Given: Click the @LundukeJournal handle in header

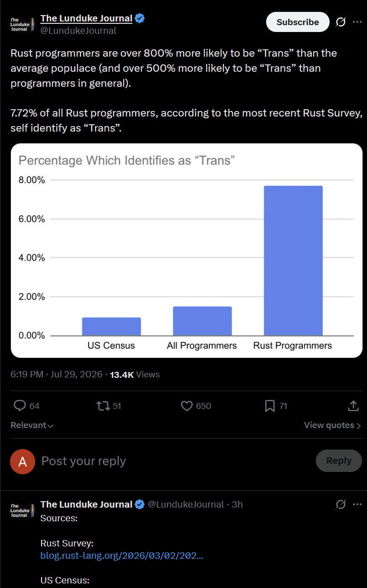Looking at the screenshot, I should [79, 31].
